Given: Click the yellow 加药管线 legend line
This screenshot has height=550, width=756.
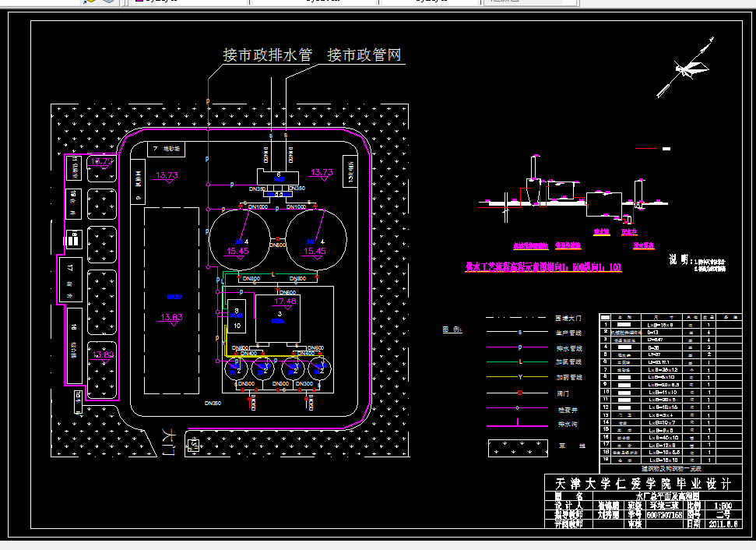Looking at the screenshot, I should tap(519, 378).
